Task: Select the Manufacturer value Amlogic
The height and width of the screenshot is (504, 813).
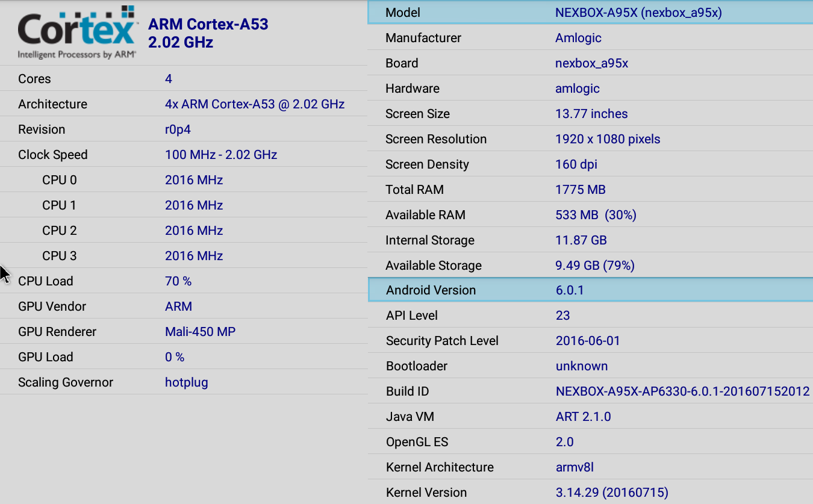Action: click(578, 38)
